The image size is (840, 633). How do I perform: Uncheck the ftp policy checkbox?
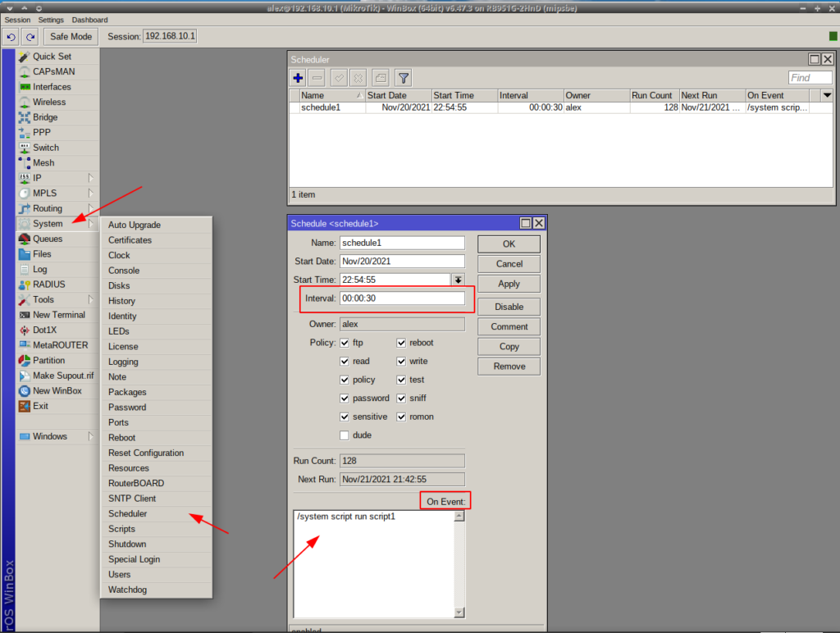[345, 343]
